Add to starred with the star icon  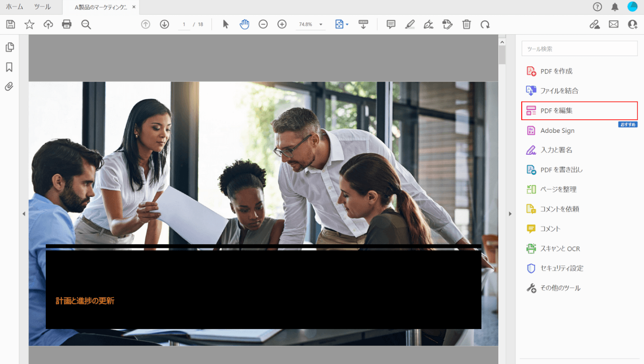(30, 25)
